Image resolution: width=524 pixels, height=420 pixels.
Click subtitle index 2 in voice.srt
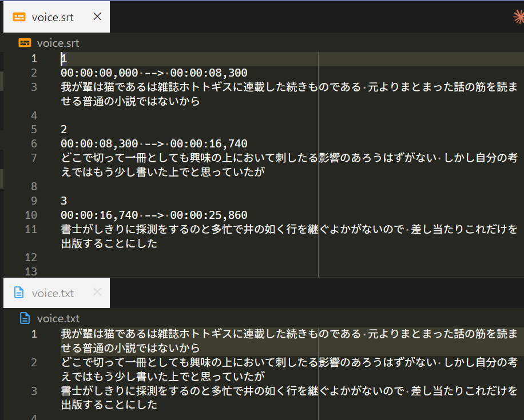[64, 130]
